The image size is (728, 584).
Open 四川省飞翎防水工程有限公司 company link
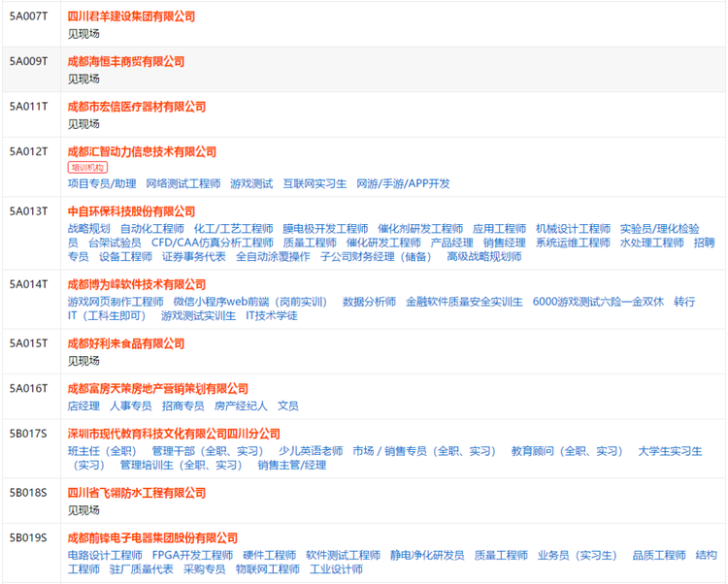(137, 493)
